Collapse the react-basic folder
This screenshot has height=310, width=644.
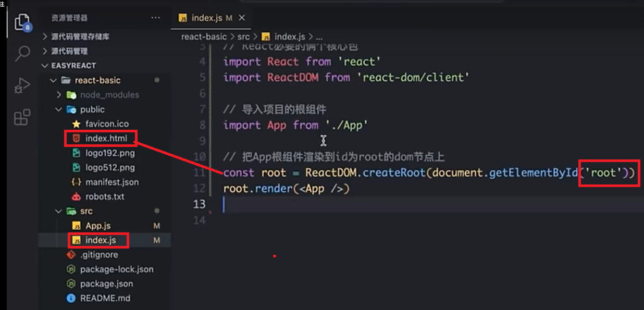(x=52, y=80)
